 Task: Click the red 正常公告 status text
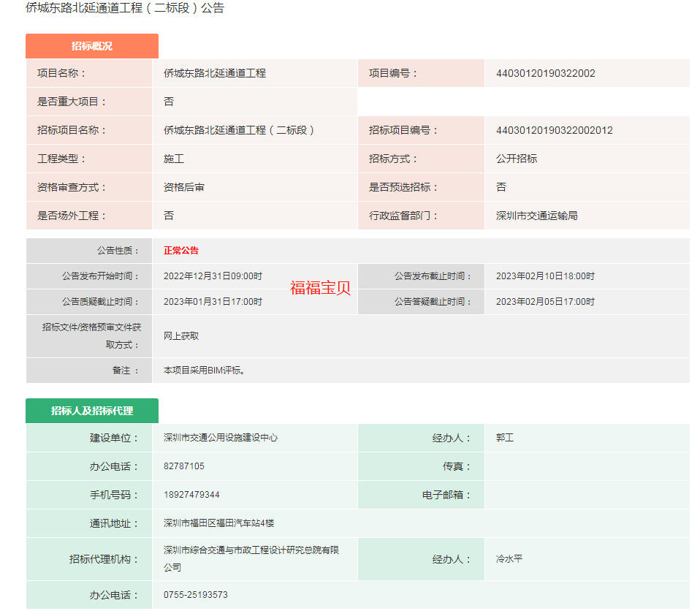(181, 251)
